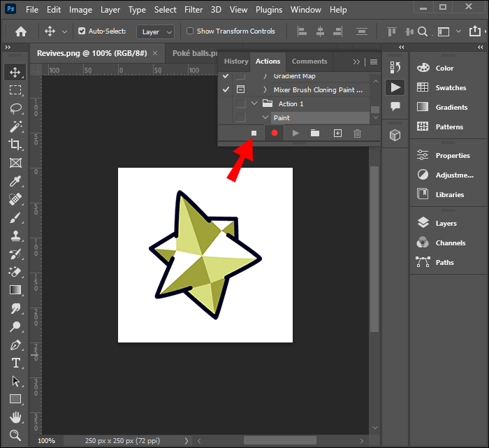Viewport: 489px width, 448px height.
Task: Open the Layer auto-select dropdown
Action: click(x=157, y=31)
